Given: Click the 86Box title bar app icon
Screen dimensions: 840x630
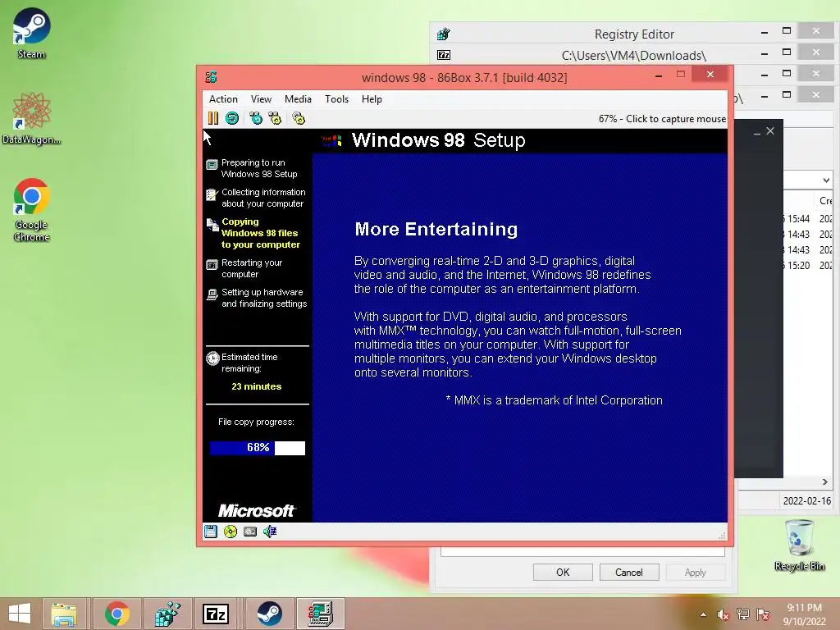Looking at the screenshot, I should [211, 77].
